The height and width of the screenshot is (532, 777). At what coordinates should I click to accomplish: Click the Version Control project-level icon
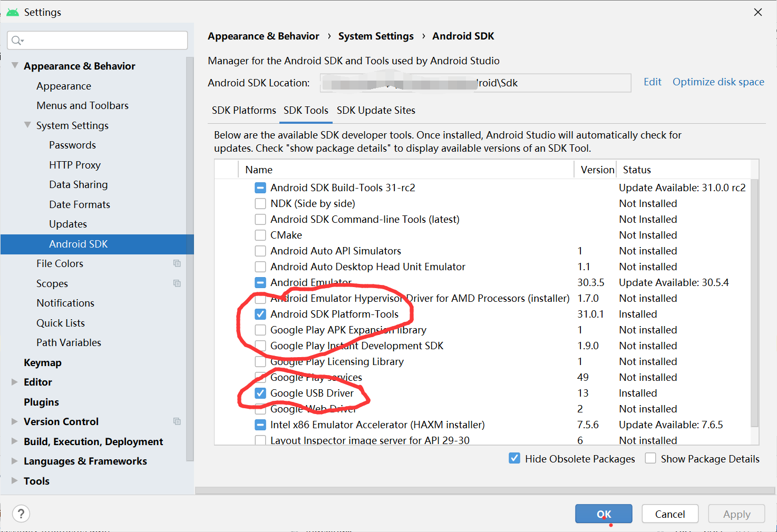pos(177,421)
